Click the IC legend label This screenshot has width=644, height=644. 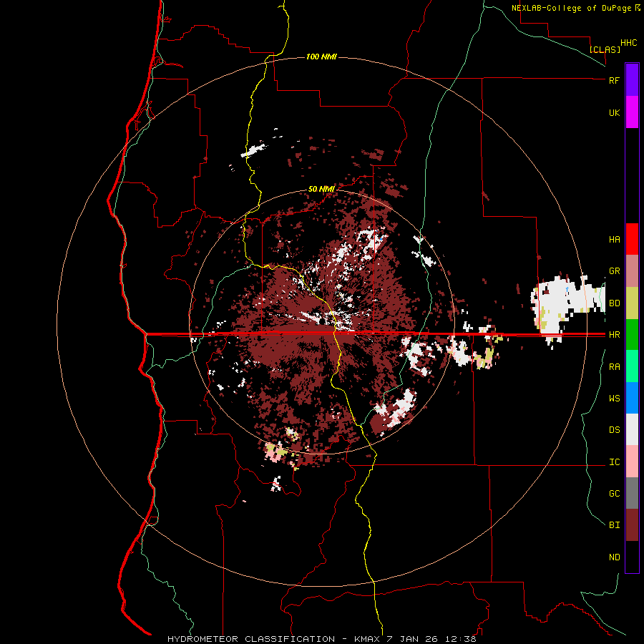pos(614,462)
